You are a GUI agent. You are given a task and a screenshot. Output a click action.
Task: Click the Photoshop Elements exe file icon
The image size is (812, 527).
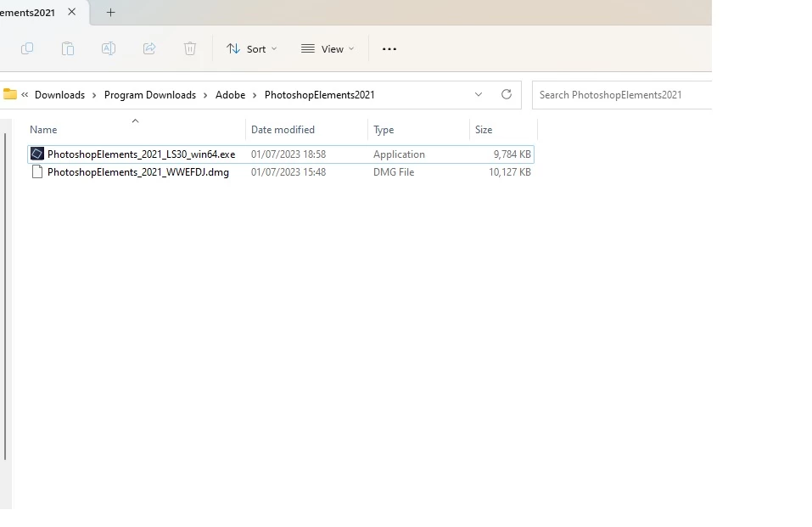click(x=36, y=154)
